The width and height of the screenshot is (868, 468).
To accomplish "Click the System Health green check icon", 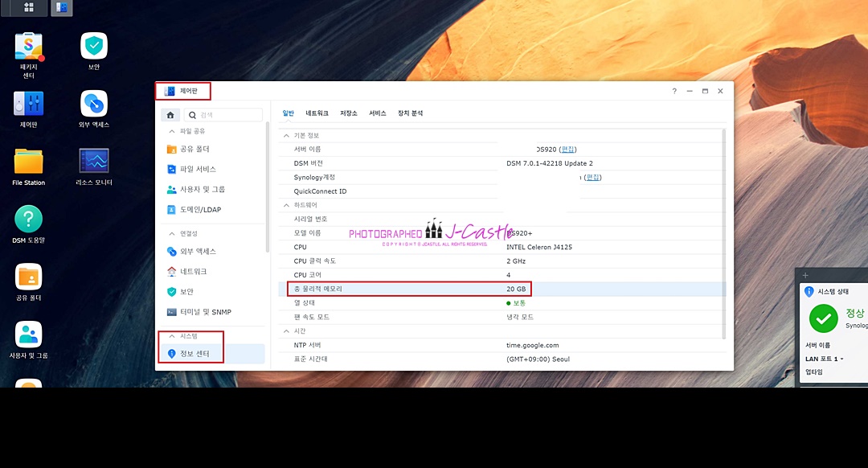I will 824,318.
